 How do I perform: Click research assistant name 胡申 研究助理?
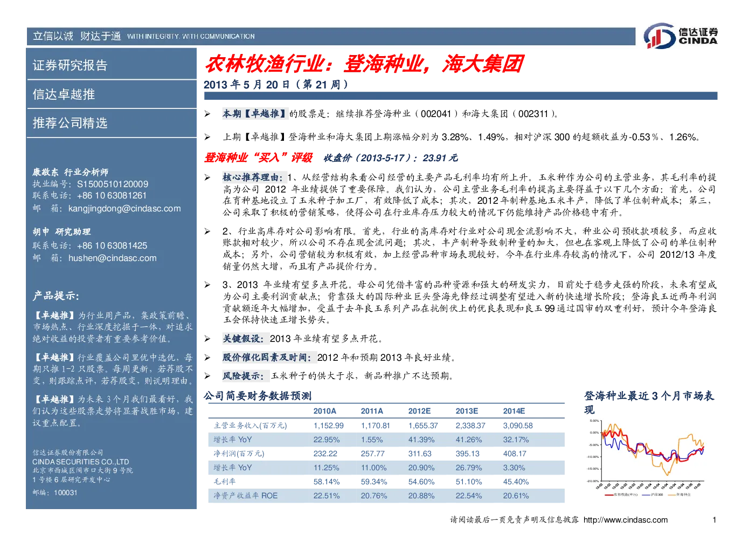pyautogui.click(x=61, y=232)
